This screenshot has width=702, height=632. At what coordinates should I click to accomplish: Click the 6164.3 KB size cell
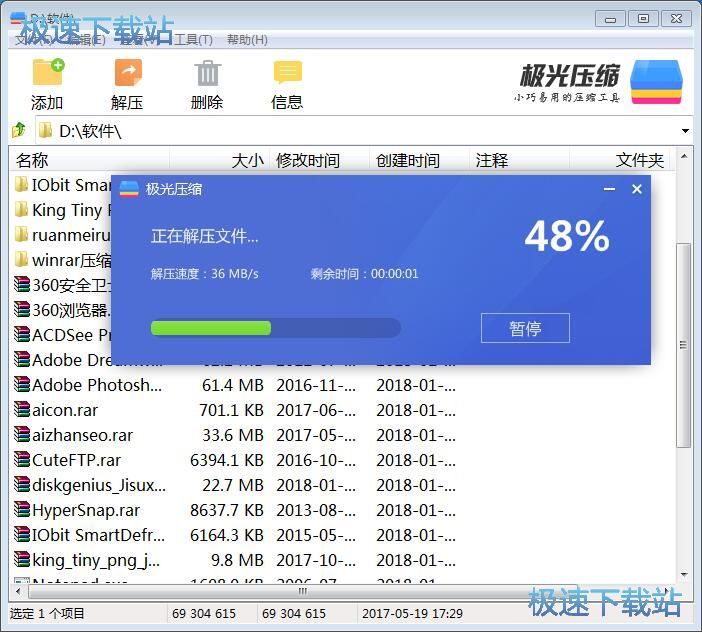click(227, 535)
